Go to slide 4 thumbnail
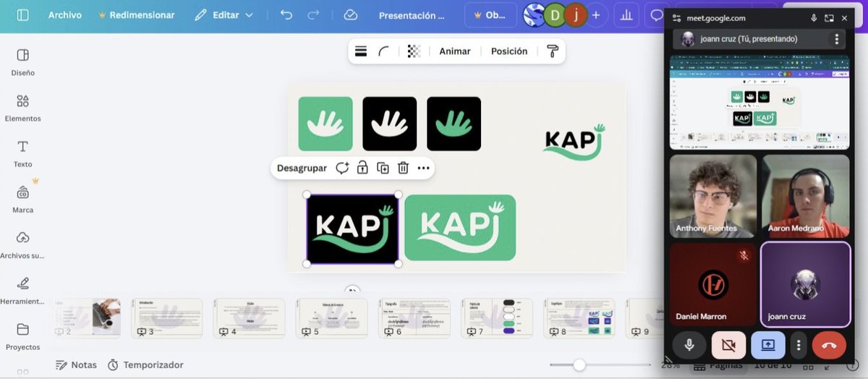Screen dimensions: 868x379 pos(250,318)
